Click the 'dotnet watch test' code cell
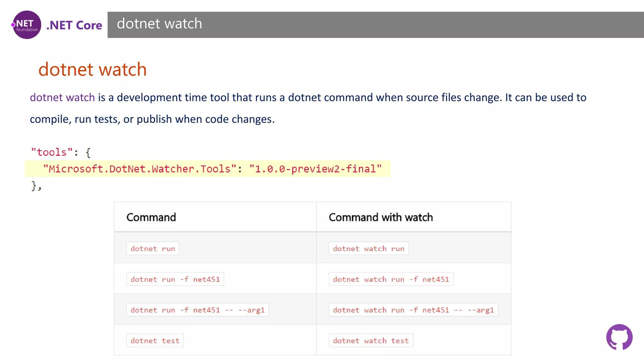Image resolution: width=644 pixels, height=362 pixels. click(370, 341)
